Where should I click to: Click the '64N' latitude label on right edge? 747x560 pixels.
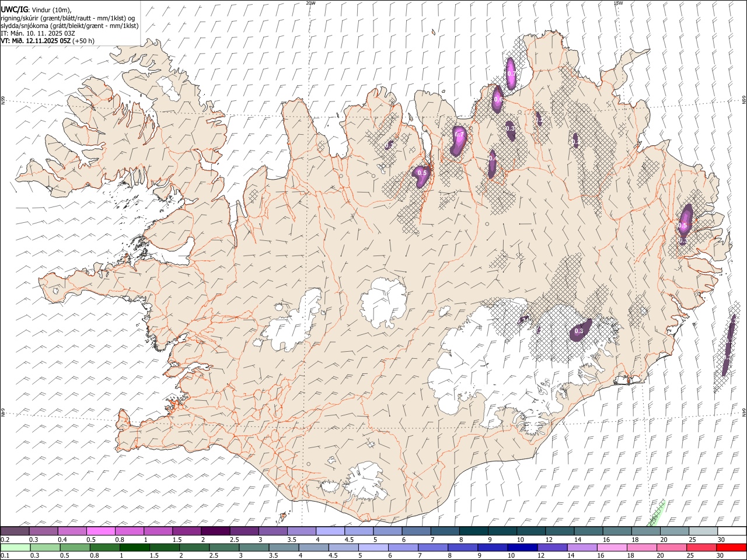744,412
